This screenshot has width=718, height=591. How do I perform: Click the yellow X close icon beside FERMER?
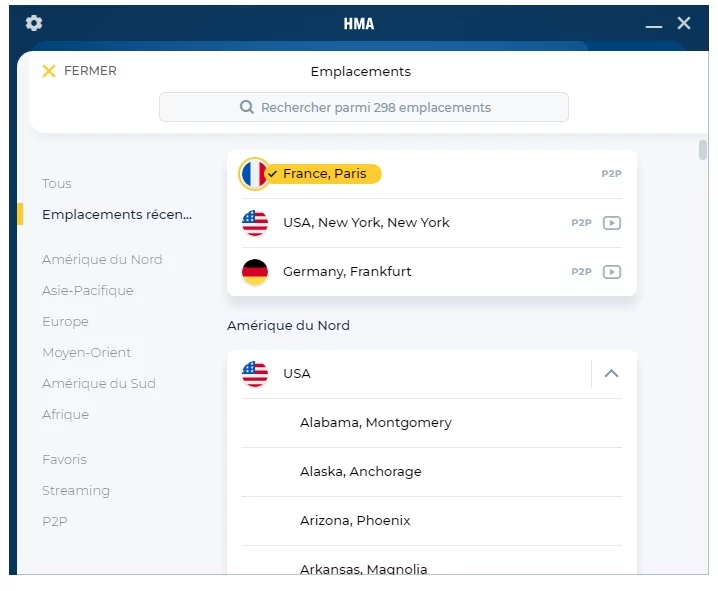point(49,71)
